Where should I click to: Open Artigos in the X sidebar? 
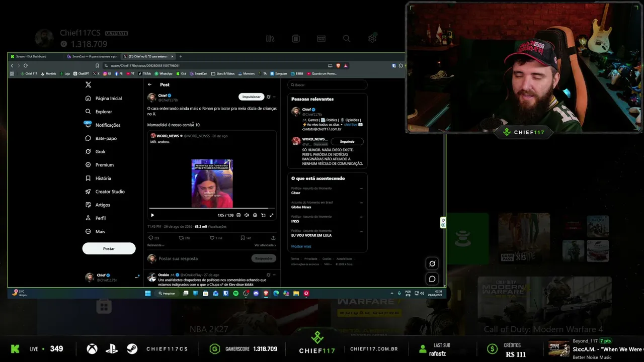[98, 205]
